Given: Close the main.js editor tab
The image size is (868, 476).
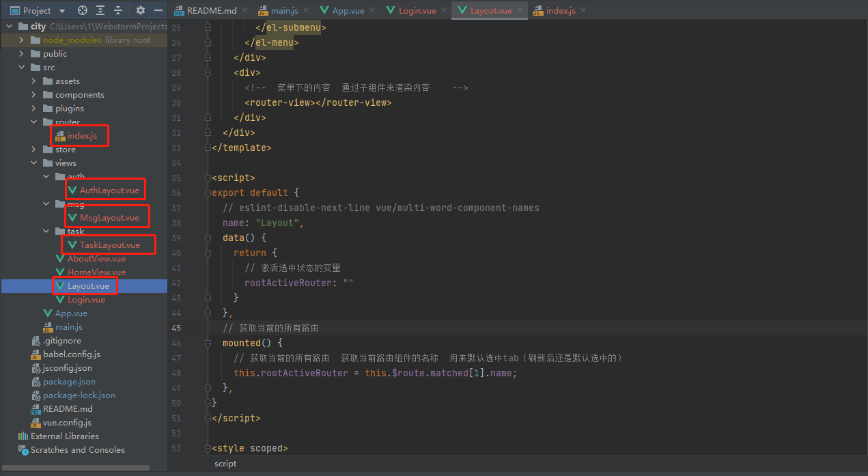Looking at the screenshot, I should tap(305, 10).
